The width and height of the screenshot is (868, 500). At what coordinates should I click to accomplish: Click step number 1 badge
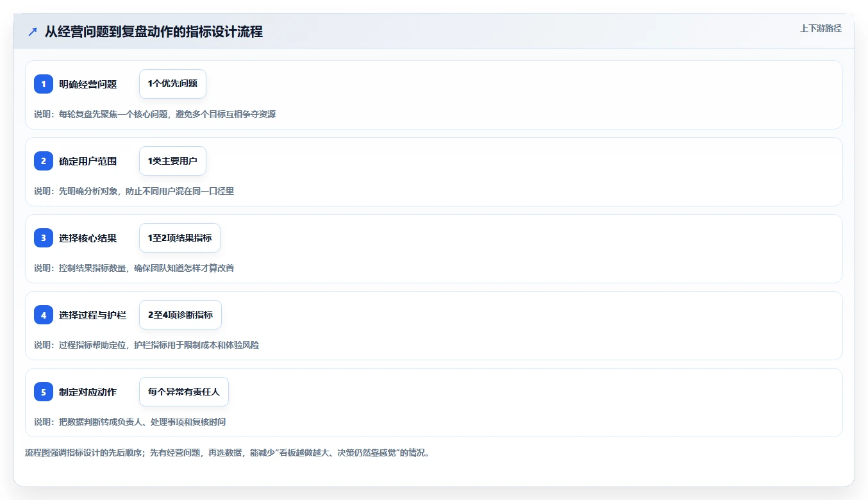pyautogui.click(x=44, y=84)
